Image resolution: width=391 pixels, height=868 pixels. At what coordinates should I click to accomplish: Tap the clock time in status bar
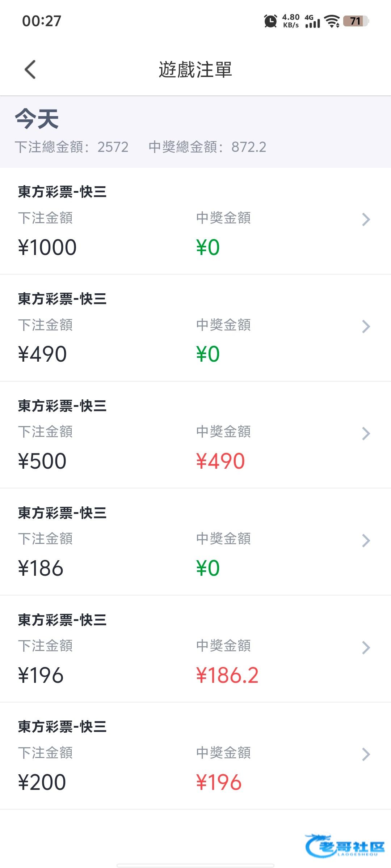(x=42, y=21)
